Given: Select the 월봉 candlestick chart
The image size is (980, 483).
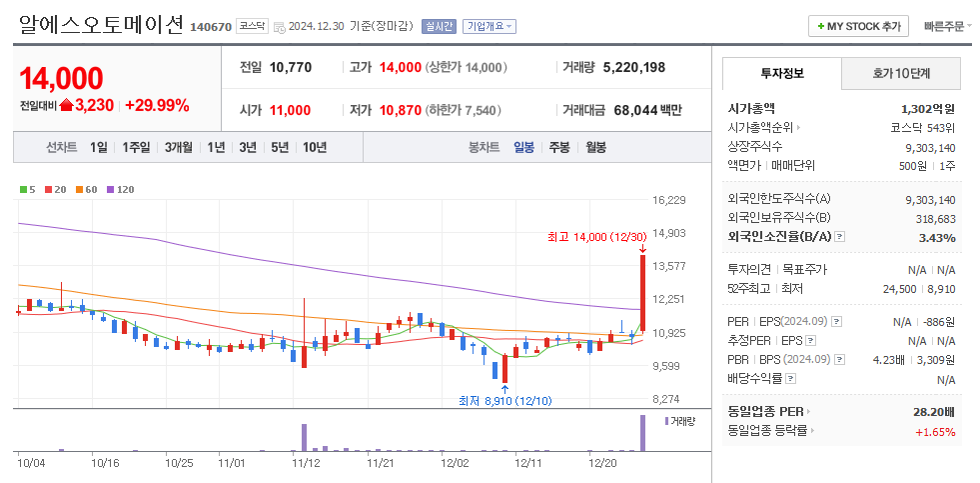Looking at the screenshot, I should coord(595,148).
